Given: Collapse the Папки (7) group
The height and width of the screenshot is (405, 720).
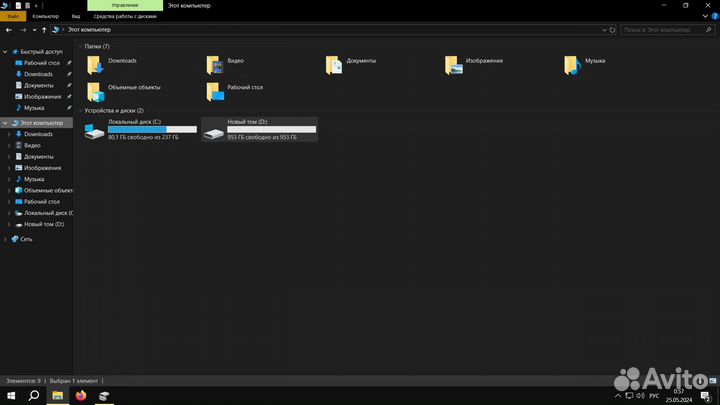Looking at the screenshot, I should point(80,46).
